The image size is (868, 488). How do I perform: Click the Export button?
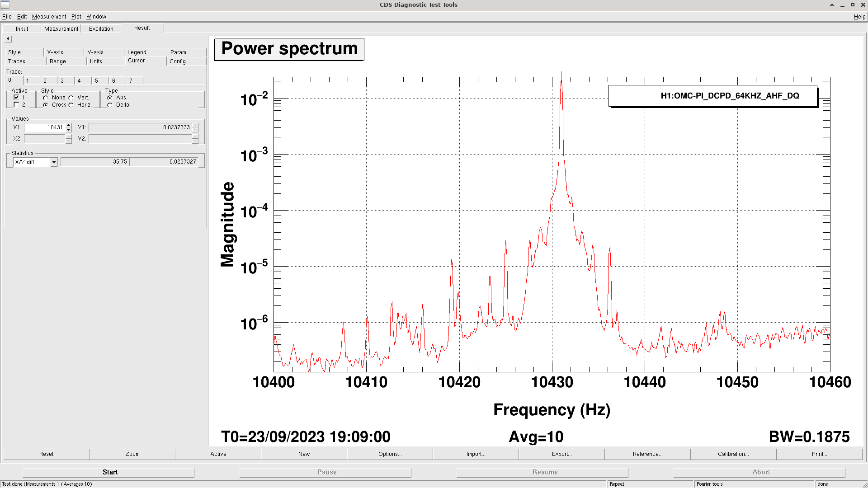(561, 454)
